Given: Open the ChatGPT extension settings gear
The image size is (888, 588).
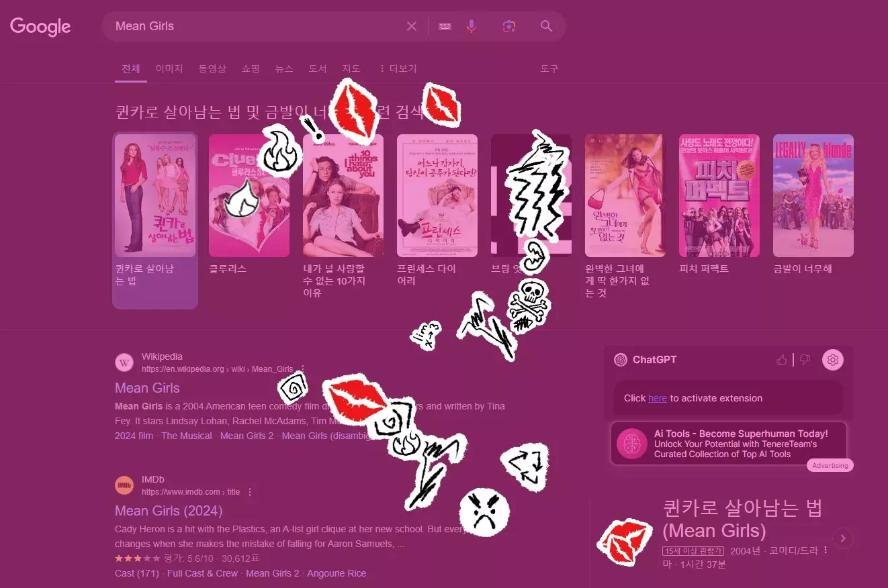Looking at the screenshot, I should 833,359.
